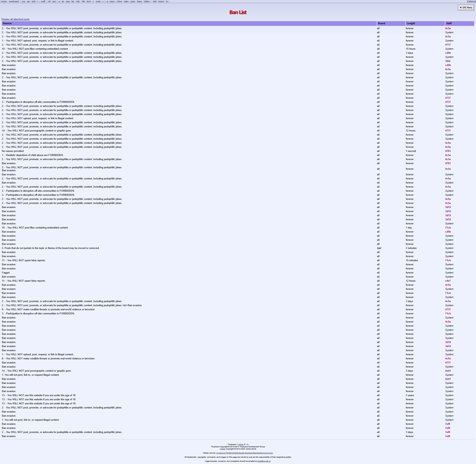This screenshot has height=464, width=476.
Task: Click the Staff column header
Action: 449,23
